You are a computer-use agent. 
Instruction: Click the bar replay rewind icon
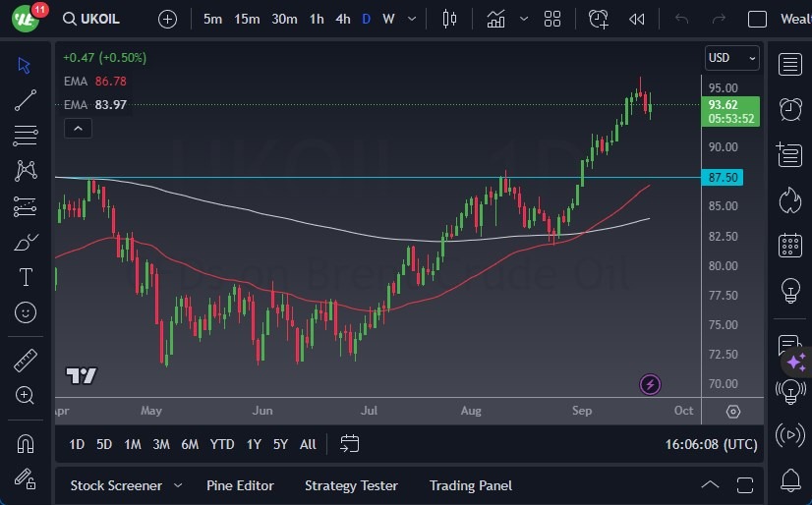(637, 19)
